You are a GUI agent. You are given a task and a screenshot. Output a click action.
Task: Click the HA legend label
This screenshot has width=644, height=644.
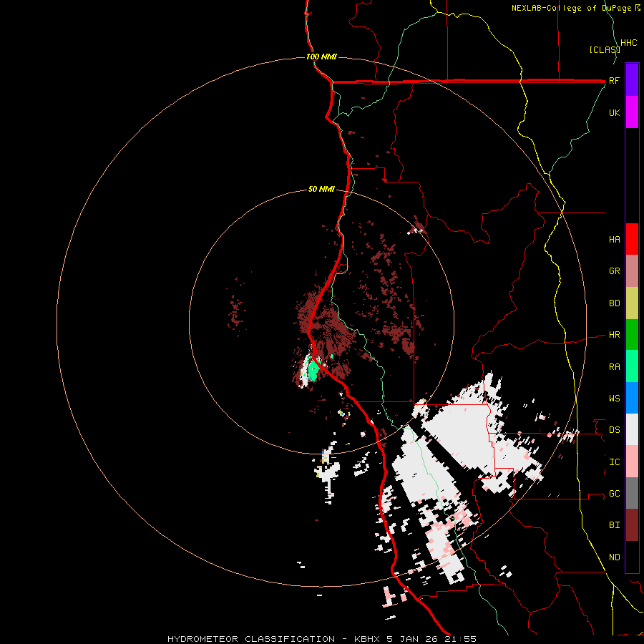point(615,240)
